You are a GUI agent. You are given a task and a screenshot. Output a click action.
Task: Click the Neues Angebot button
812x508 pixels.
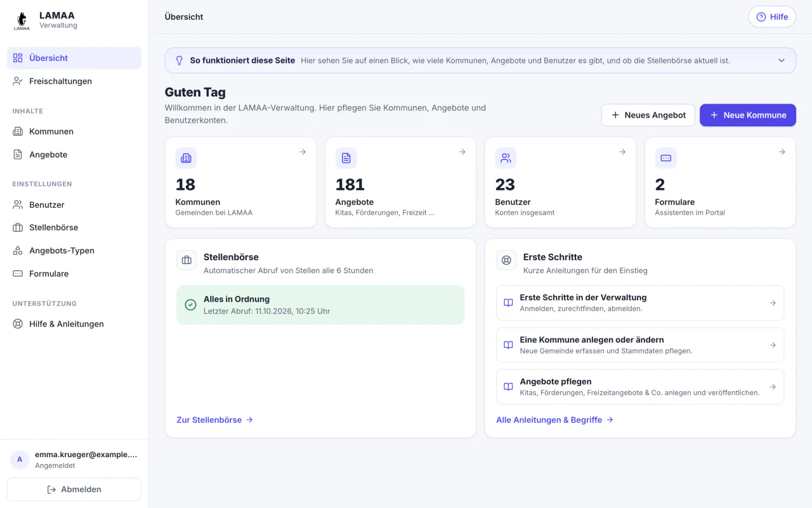[x=648, y=115]
